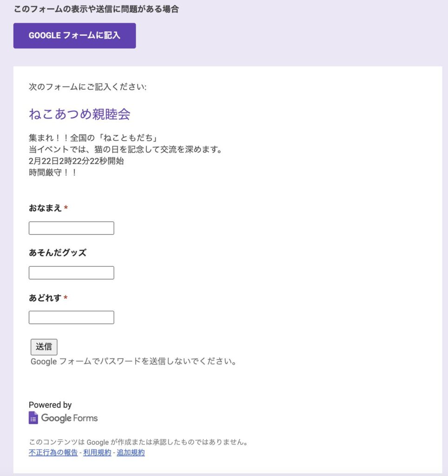Select the text 時間厳守!!

tap(53, 172)
